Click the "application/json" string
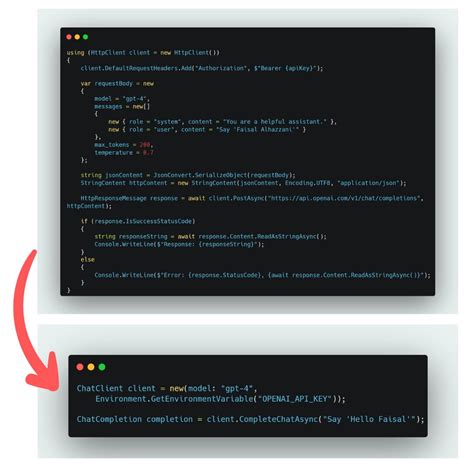This screenshot has width=474, height=474. coord(368,183)
